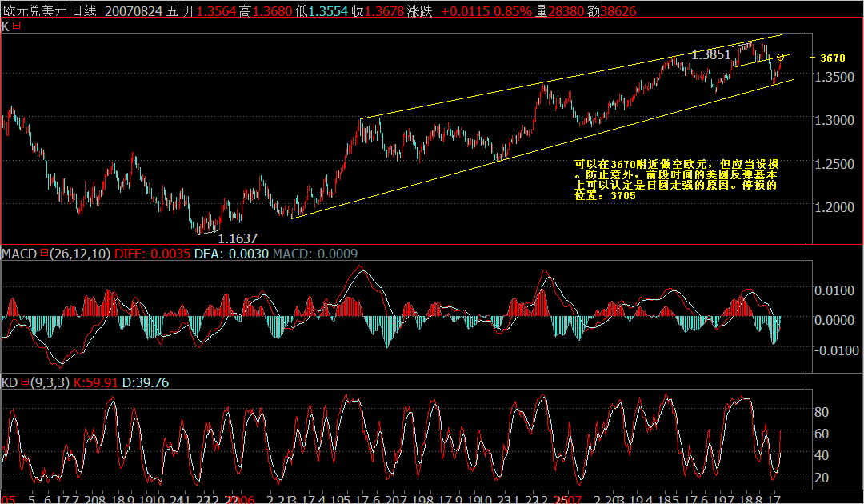Click the 20 level on KD axis

click(822, 477)
